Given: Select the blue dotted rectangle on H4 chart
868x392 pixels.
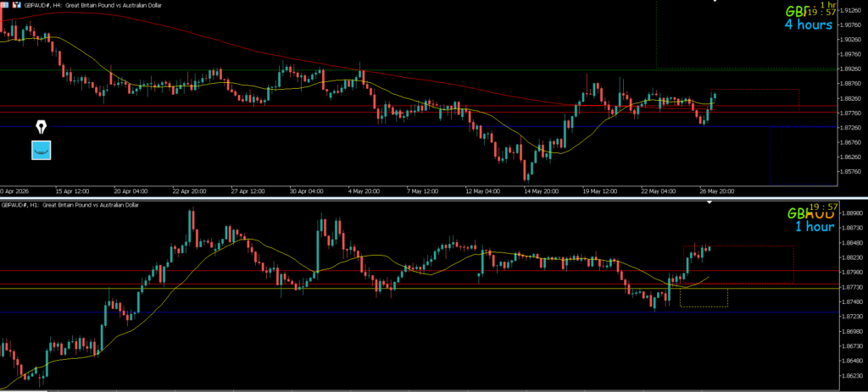Looking at the screenshot, I should tap(803, 156).
